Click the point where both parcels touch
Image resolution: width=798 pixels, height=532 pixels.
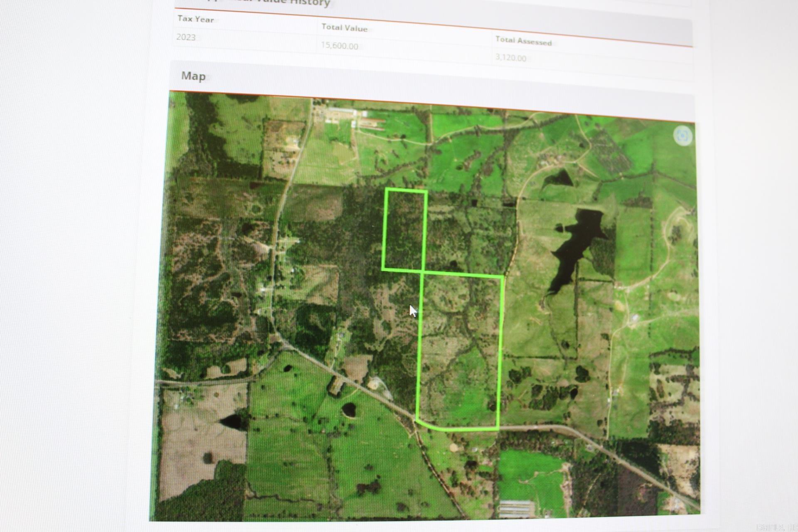click(423, 272)
